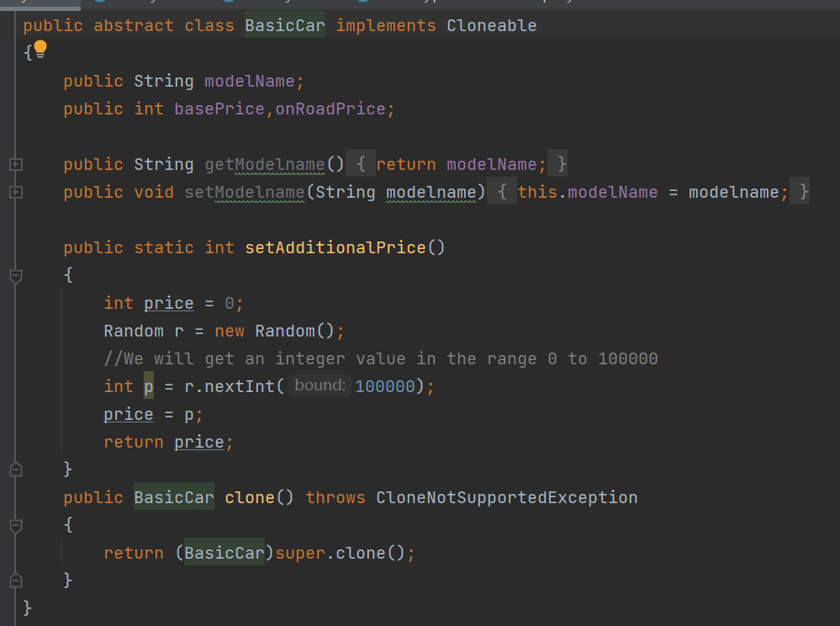Expand the folded setModelname method
840x626 pixels.
(x=15, y=192)
